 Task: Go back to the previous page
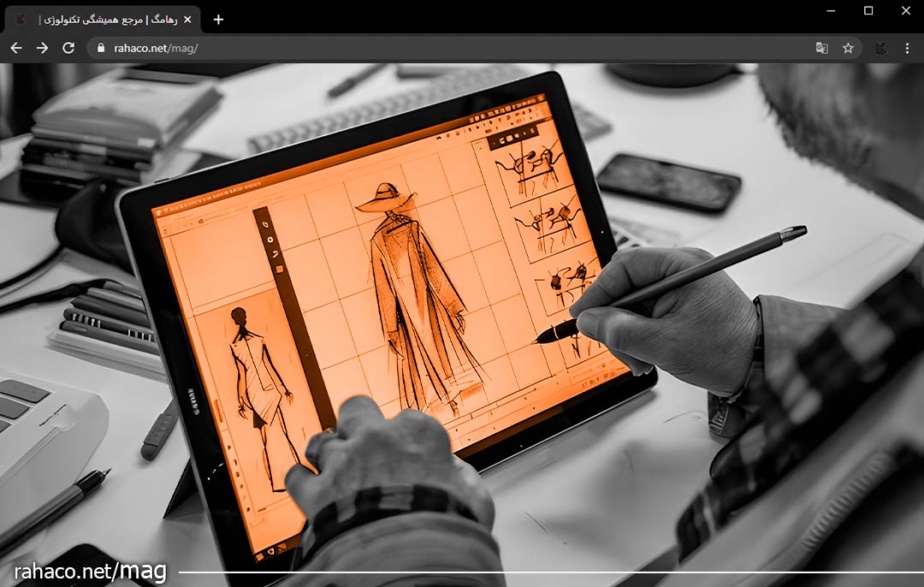coord(15,48)
